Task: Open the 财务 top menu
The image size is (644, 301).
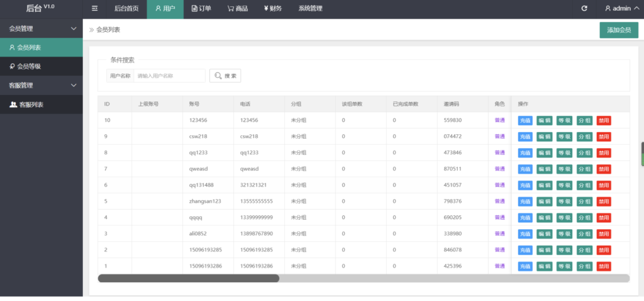Action: (x=273, y=9)
